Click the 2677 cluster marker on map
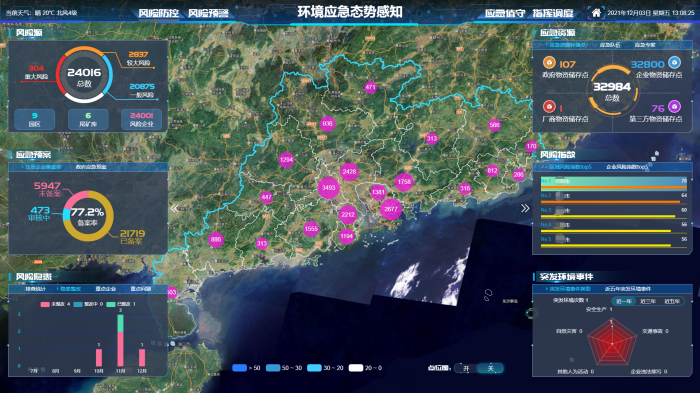Screen dimensions: 700x393 coord(391,209)
